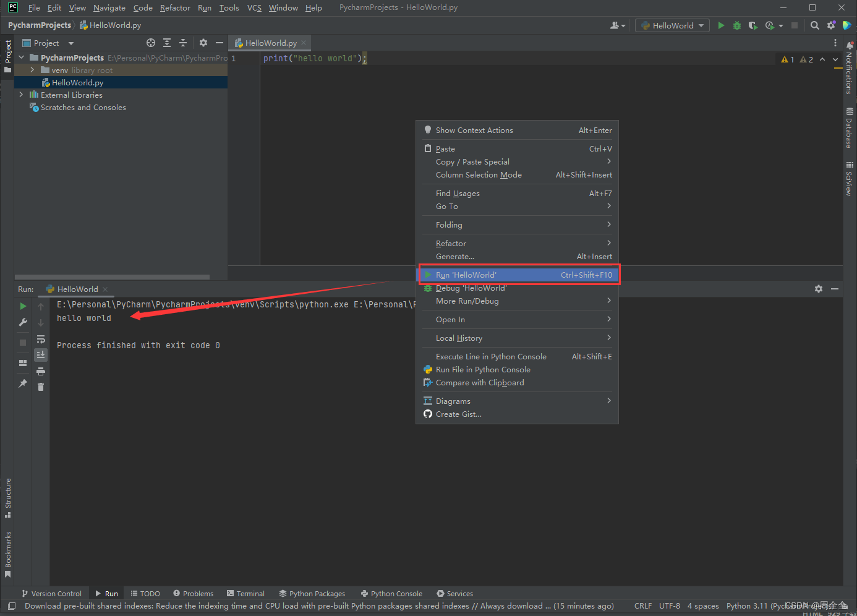Click the print icon in Run panel

coord(41,371)
